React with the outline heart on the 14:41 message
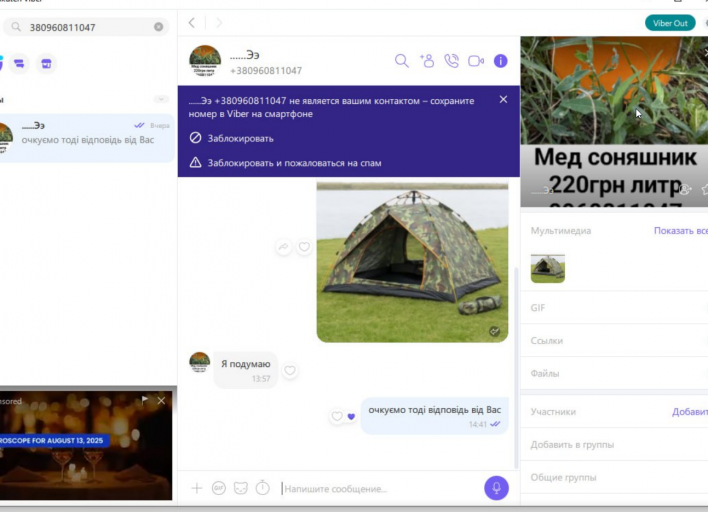 pos(337,416)
